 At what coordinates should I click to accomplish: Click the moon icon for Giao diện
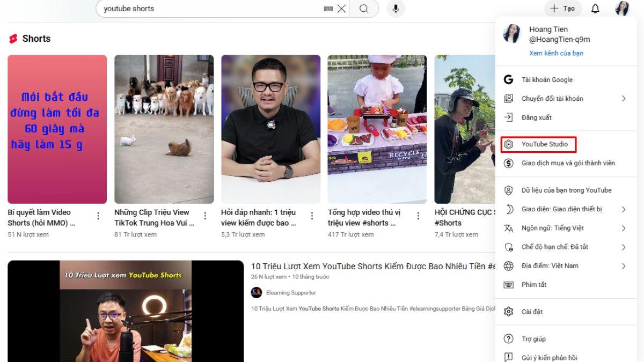coord(508,209)
